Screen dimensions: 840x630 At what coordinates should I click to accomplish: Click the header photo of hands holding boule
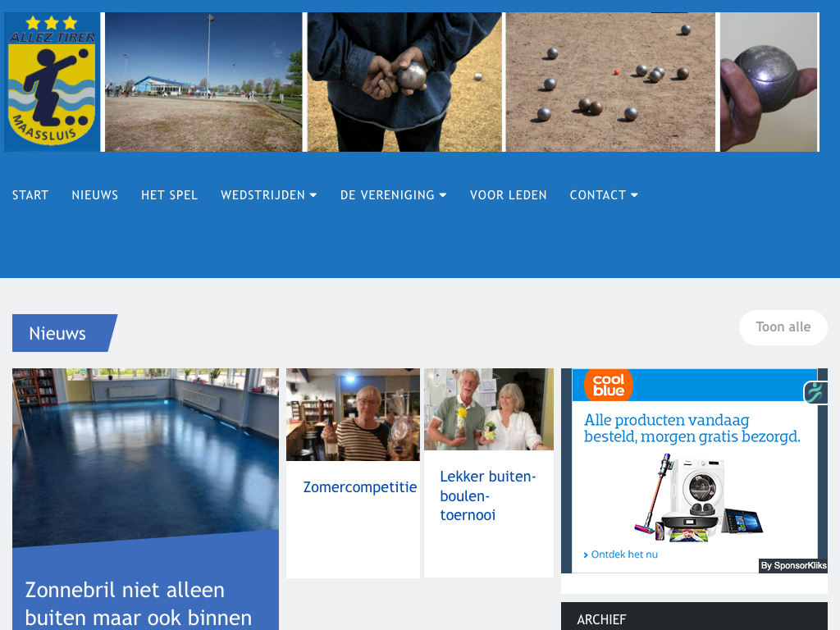[x=404, y=82]
